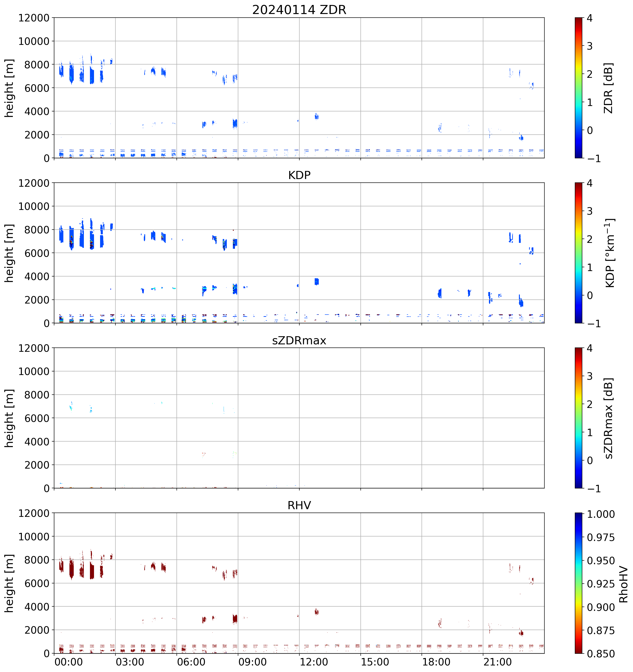The height and width of the screenshot is (672, 633).
Task: Click the sZDRmax colorbar gradient
Action: point(579,418)
